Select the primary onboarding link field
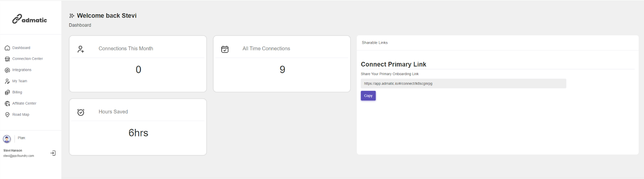This screenshot has width=644, height=179. click(x=463, y=83)
